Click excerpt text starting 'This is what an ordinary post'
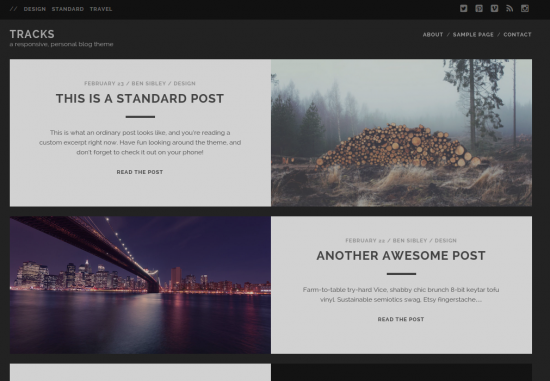The width and height of the screenshot is (550, 381). tap(140, 142)
